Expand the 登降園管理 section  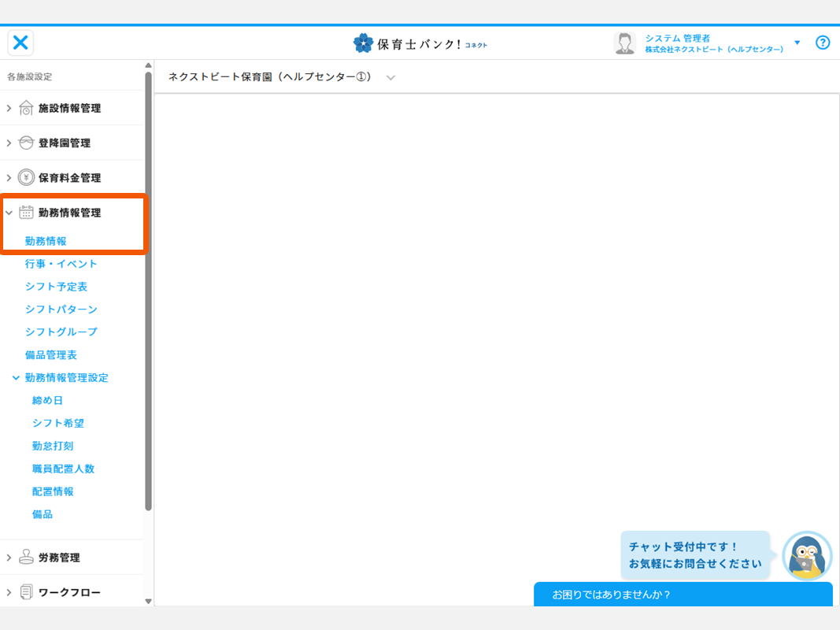click(9, 143)
